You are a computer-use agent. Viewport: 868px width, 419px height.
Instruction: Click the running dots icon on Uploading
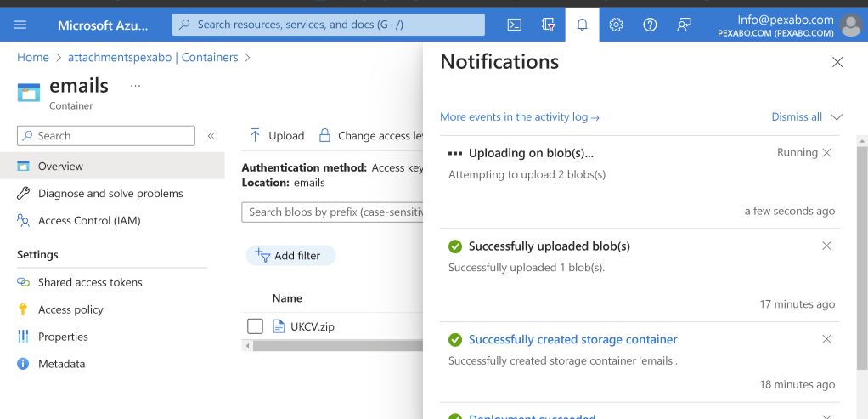pos(455,153)
